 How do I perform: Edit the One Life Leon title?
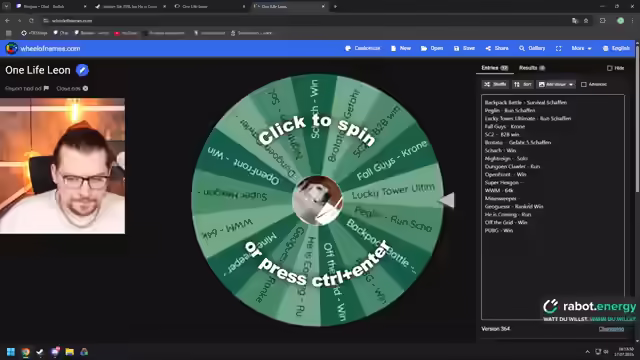click(x=82, y=70)
